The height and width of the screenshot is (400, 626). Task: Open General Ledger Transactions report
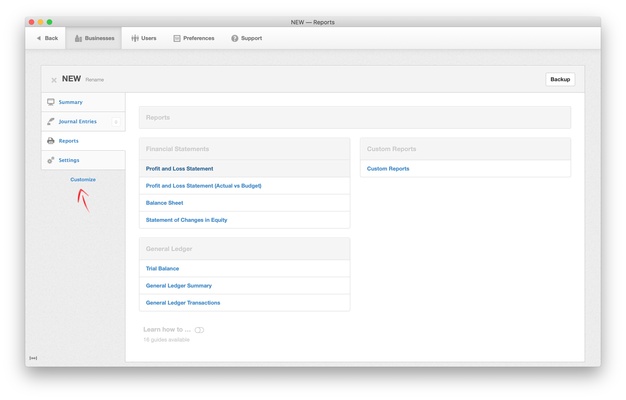pyautogui.click(x=183, y=303)
